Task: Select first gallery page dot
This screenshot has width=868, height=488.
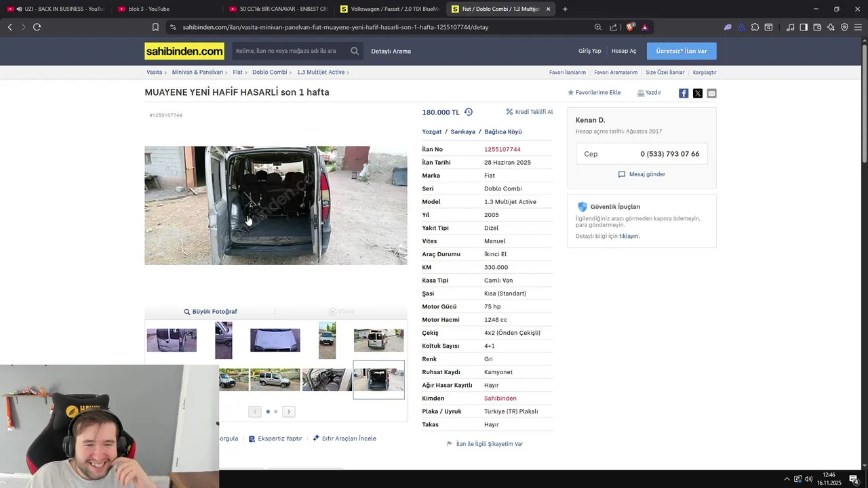Action: point(268,411)
